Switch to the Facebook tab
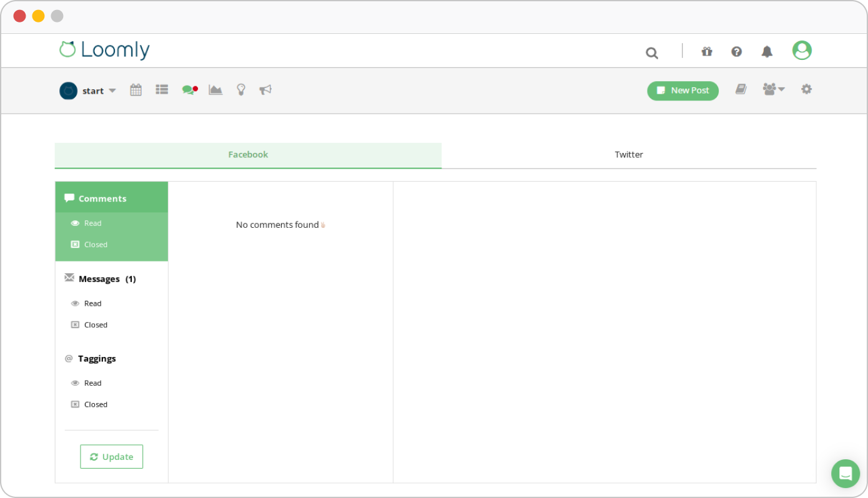 248,155
